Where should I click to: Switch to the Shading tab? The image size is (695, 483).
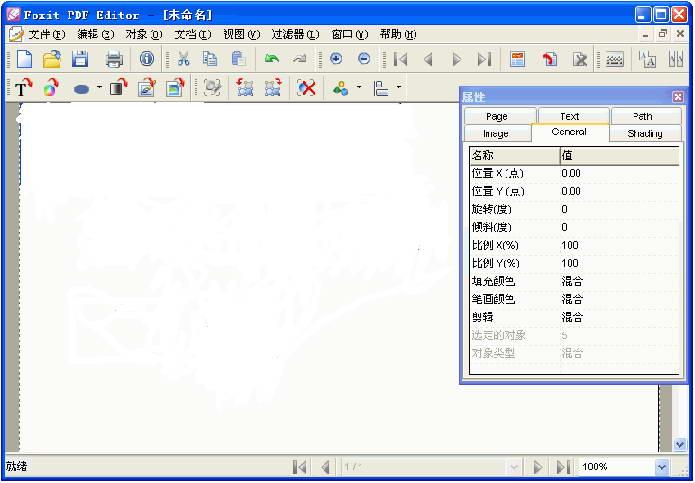click(644, 133)
